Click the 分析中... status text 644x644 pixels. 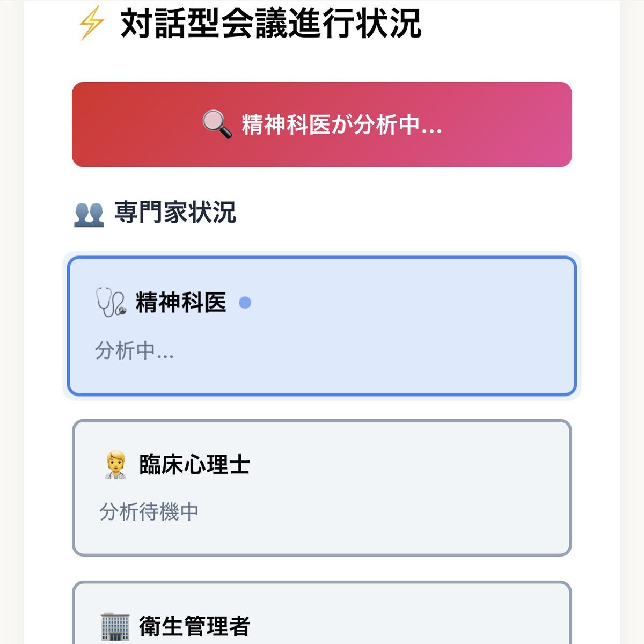pyautogui.click(x=134, y=350)
